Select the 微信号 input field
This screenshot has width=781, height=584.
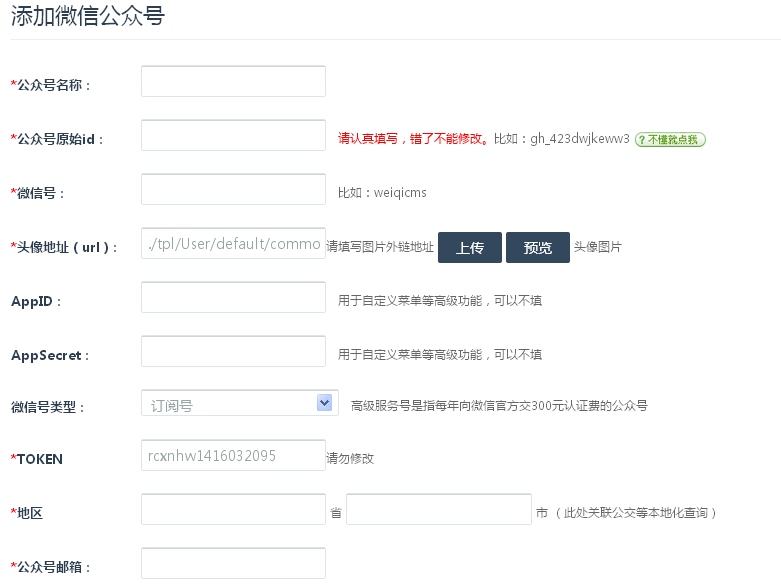coord(233,189)
